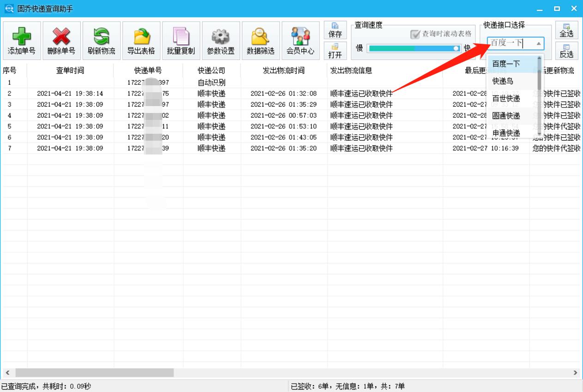Click the 删除单号 delete icon

click(61, 41)
